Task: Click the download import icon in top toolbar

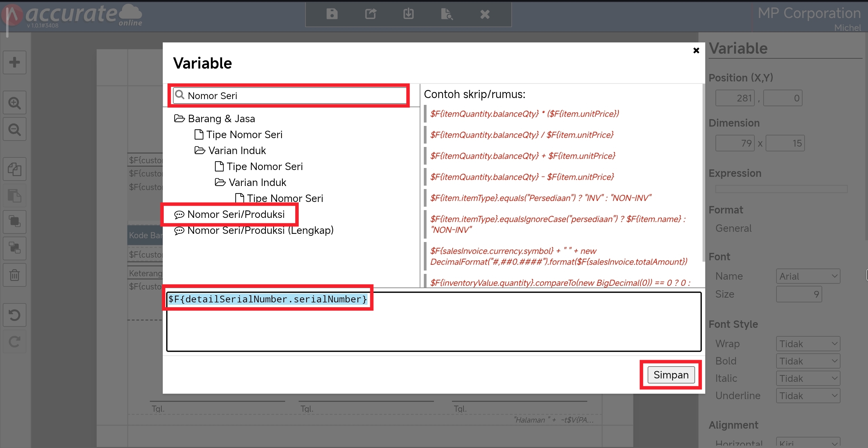Action: point(409,14)
